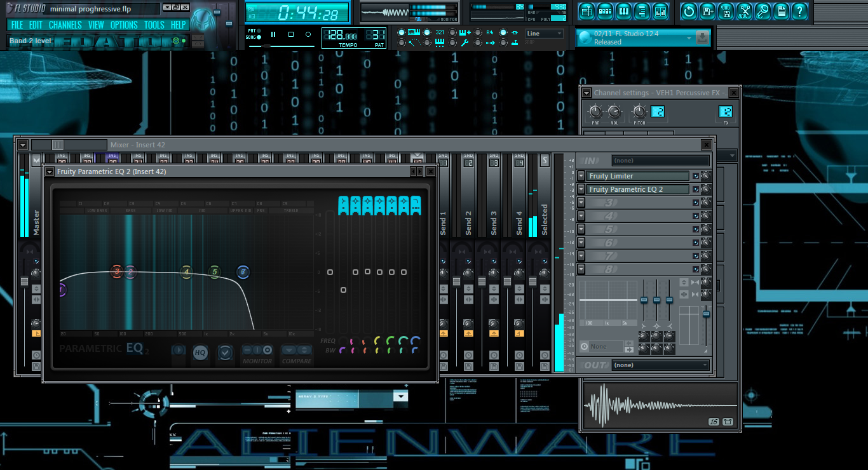Open the CHANNELS menu
The height and width of the screenshot is (470, 868).
65,25
